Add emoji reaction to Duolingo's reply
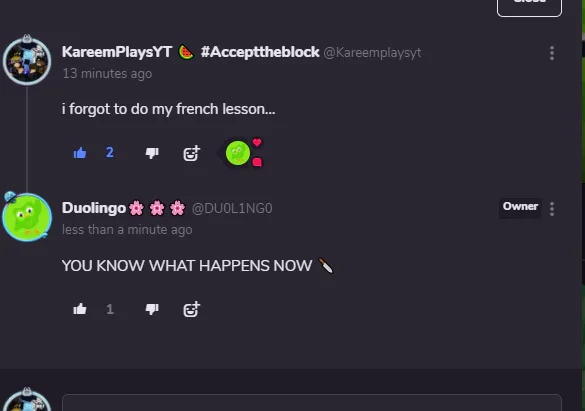This screenshot has height=411, width=585. [x=192, y=310]
